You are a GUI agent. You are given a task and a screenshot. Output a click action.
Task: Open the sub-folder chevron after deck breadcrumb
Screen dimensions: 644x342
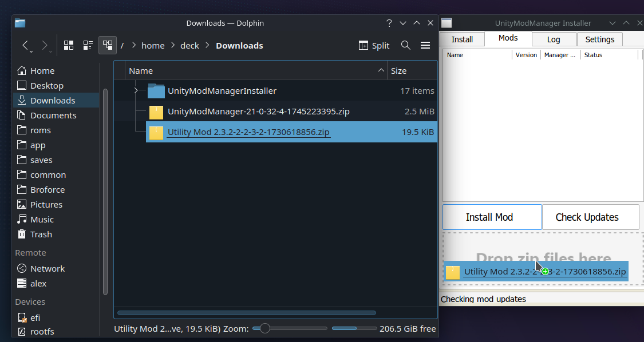207,45
